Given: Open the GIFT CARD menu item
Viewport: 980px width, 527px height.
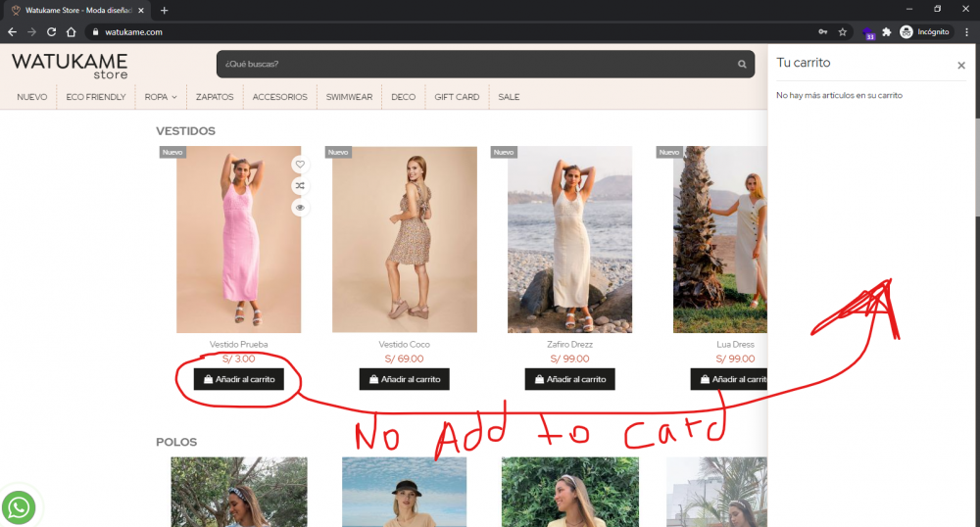Looking at the screenshot, I should click(x=457, y=97).
